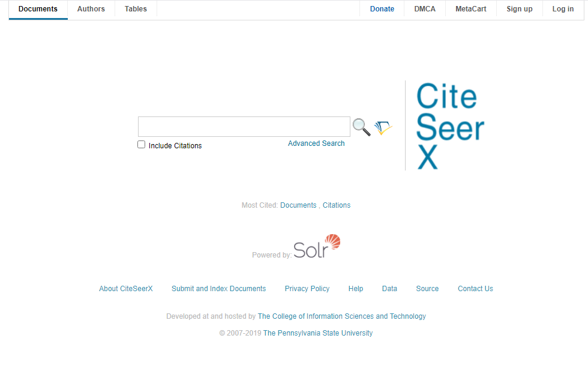Open the Donate menu item
Image resolution: width=588 pixels, height=374 pixels.
382,9
